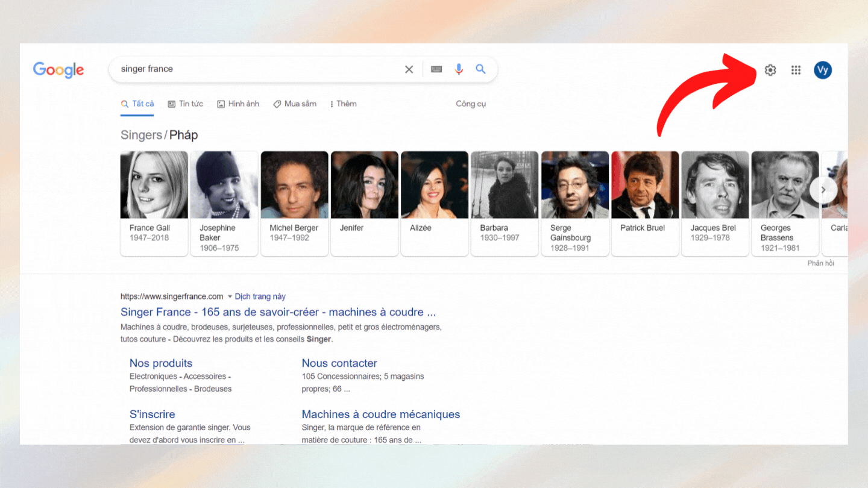868x488 pixels.
Task: Open the Josephine Baker card
Action: tap(224, 204)
